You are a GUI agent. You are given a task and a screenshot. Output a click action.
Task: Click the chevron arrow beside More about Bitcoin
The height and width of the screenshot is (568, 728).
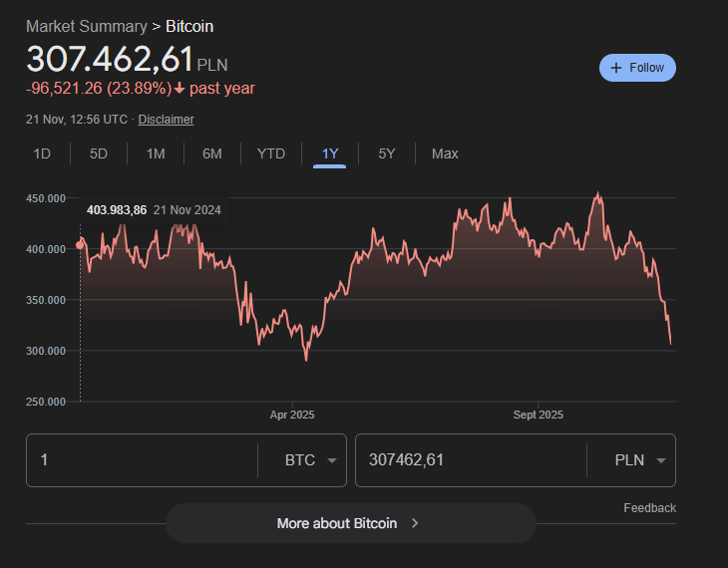[415, 523]
